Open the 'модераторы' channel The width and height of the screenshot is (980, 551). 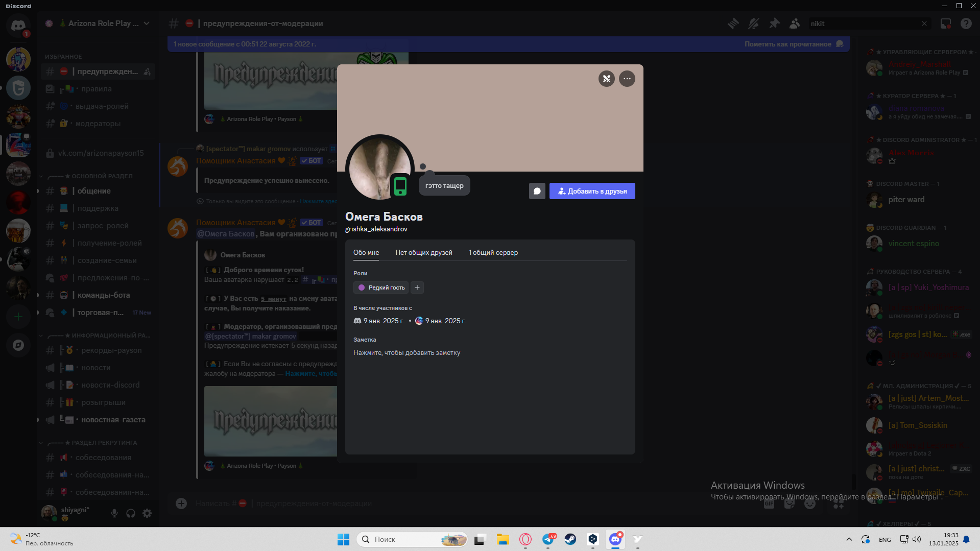[x=98, y=124]
